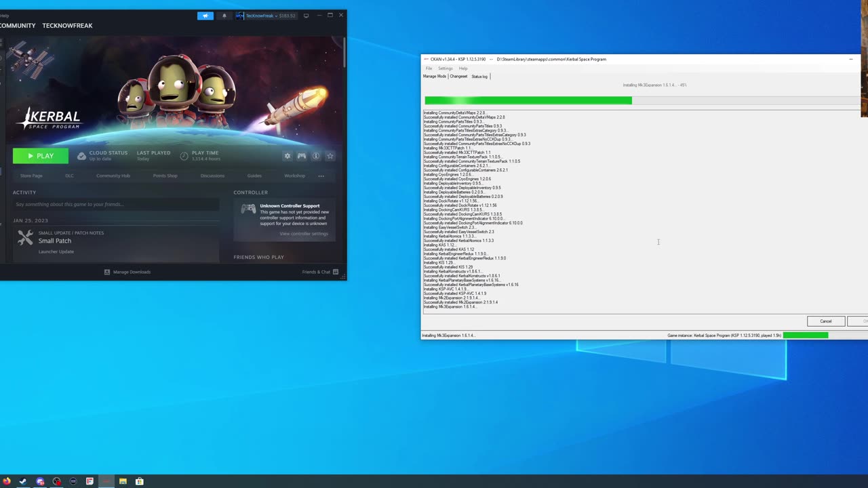Screen dimensions: 868x488
Task: Click the Unknown Controller Support gamepad icon
Action: 249,209
